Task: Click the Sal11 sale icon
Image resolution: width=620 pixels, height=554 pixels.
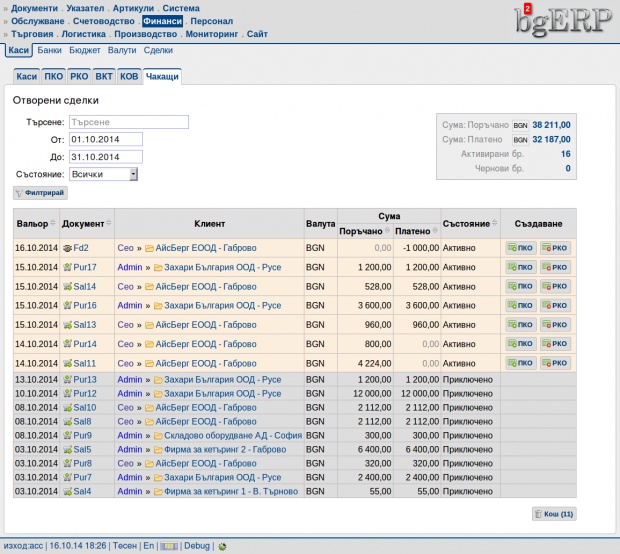Action: [x=67, y=363]
